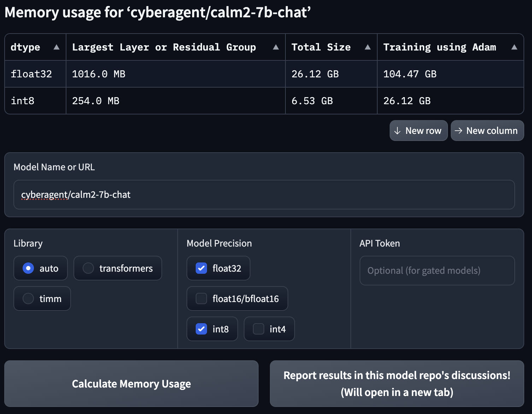The image size is (532, 414).
Task: Select the auto library radio button
Action: pos(28,268)
